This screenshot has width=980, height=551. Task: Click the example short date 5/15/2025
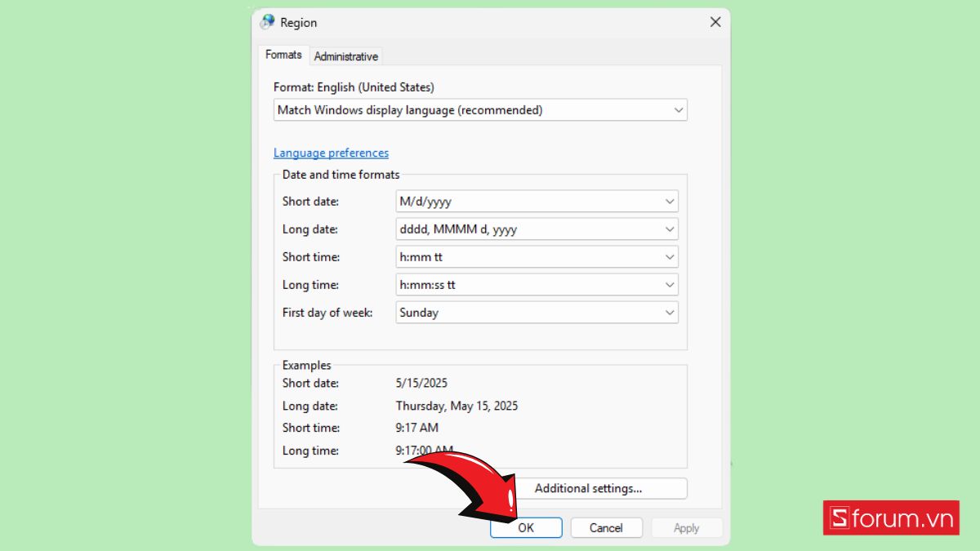421,383
